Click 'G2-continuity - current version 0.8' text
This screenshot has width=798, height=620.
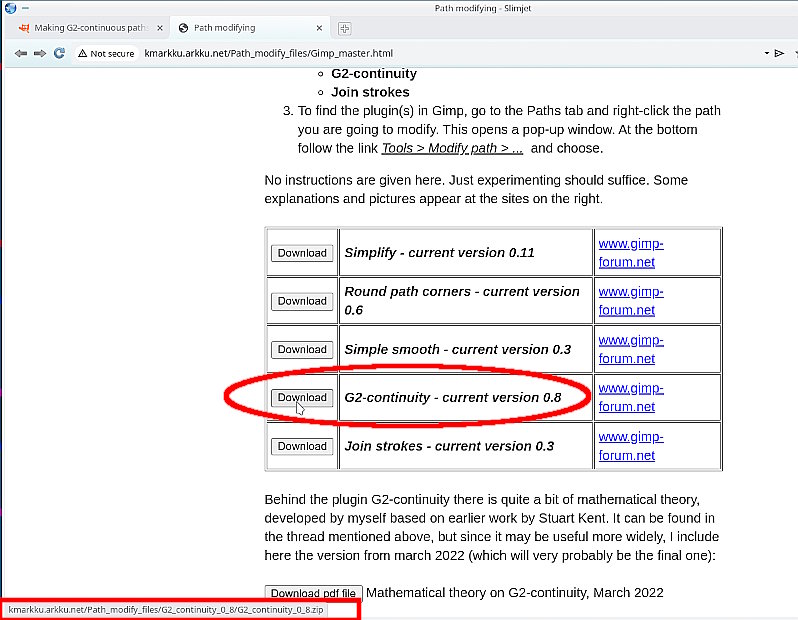click(452, 398)
